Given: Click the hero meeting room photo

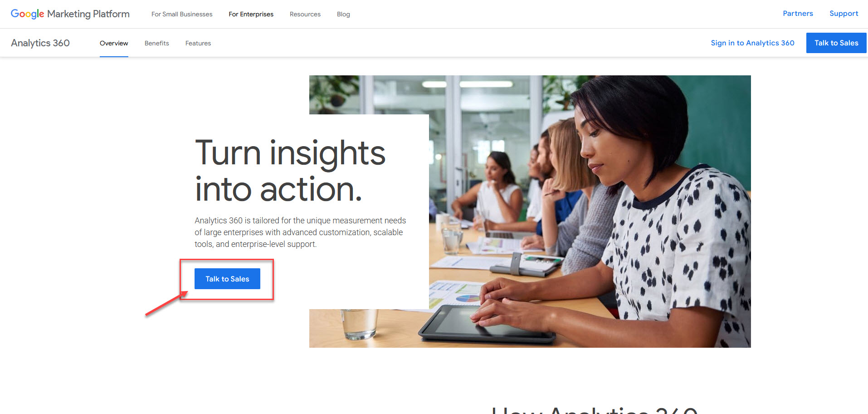Looking at the screenshot, I should point(590,212).
